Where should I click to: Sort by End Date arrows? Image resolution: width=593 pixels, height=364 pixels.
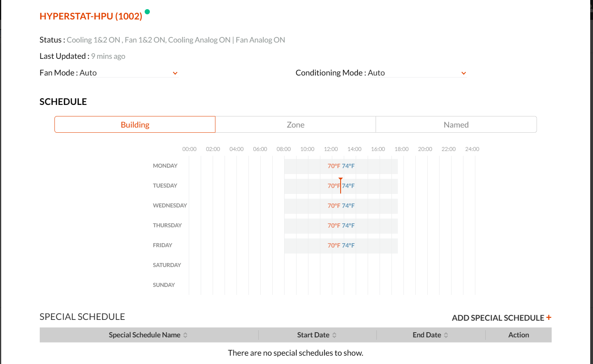coord(446,335)
